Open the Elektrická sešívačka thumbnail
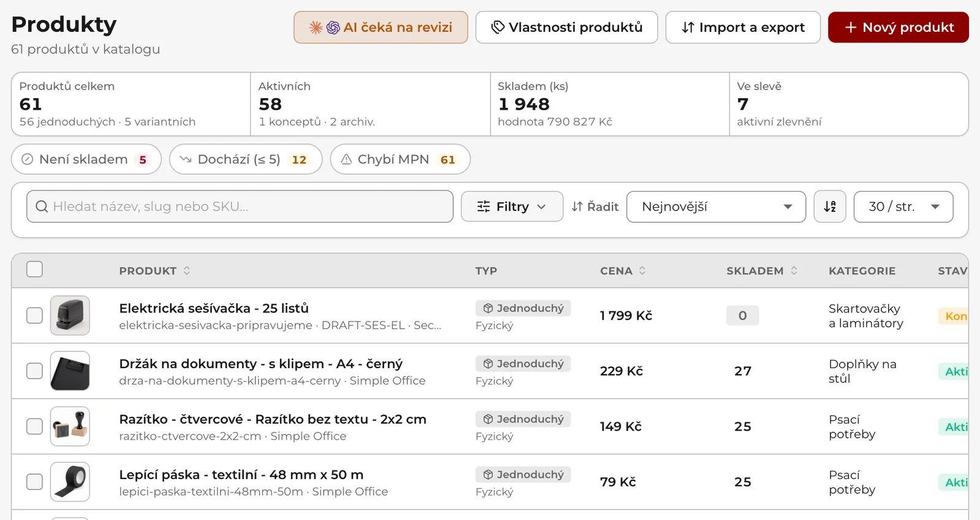Image resolution: width=980 pixels, height=520 pixels. click(x=70, y=315)
